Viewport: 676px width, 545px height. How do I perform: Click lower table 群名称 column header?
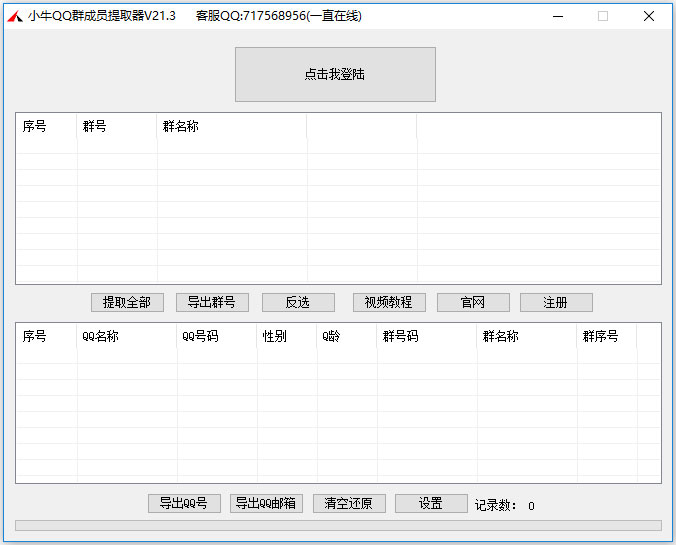pyautogui.click(x=527, y=336)
